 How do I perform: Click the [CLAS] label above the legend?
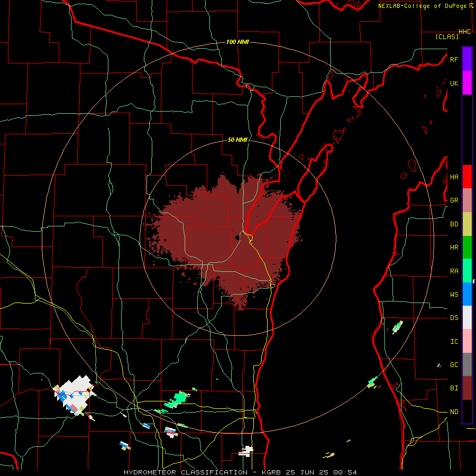tap(447, 36)
